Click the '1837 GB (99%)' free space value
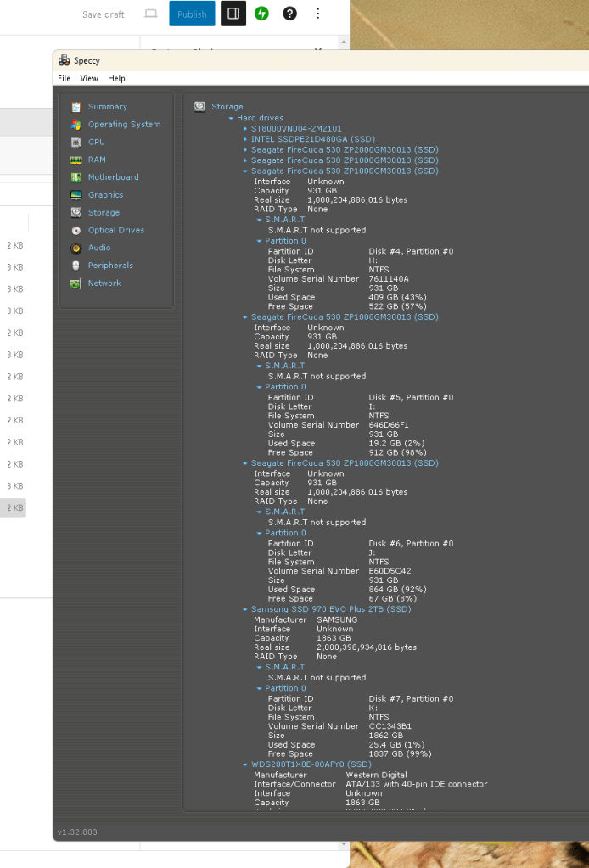This screenshot has width=589, height=868. pos(401,754)
